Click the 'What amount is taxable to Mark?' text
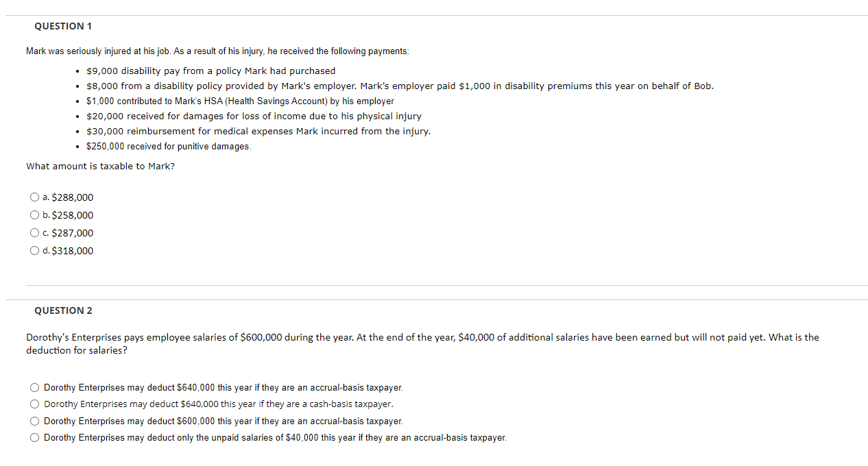The height and width of the screenshot is (466, 868). click(100, 166)
